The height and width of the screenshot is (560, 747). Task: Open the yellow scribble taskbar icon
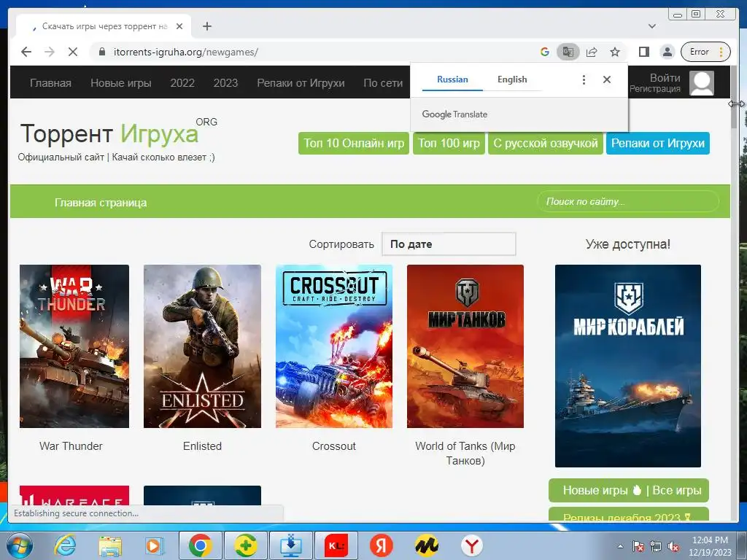[x=426, y=545]
